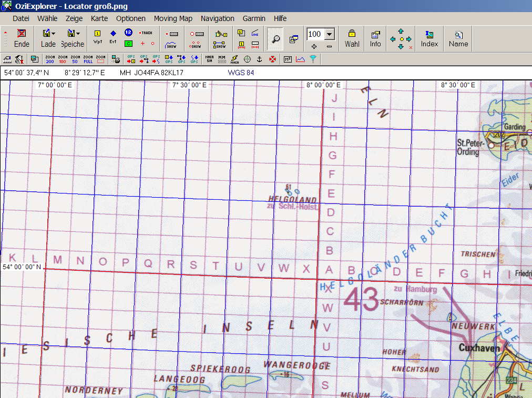Click the ZOOM 200 button
532x398 pixels.
pyautogui.click(x=50, y=59)
